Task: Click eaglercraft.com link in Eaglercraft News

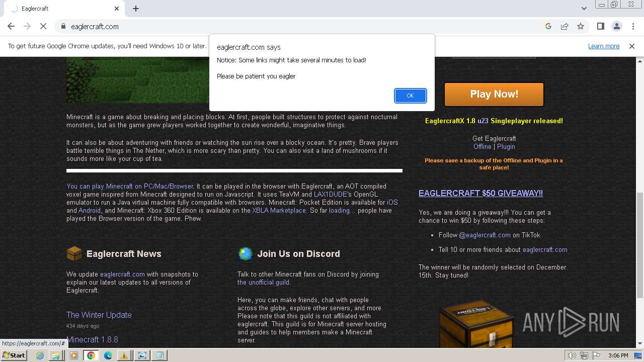Action: click(122, 274)
